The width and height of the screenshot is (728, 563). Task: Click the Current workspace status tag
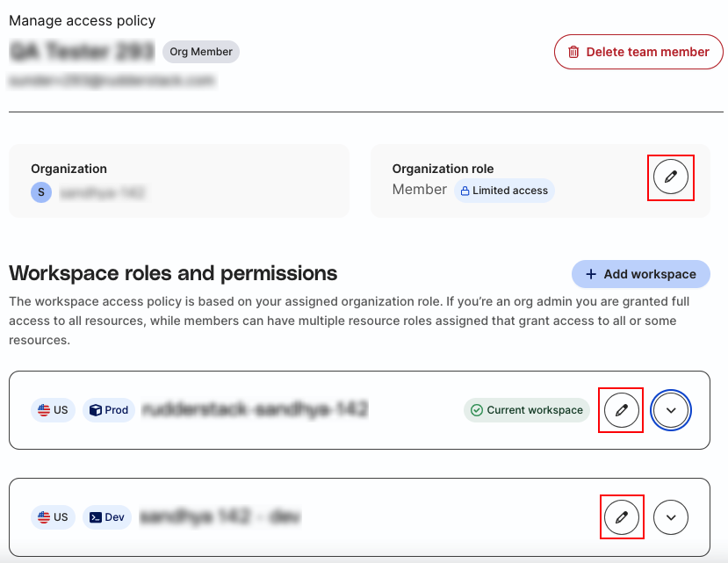pyautogui.click(x=527, y=410)
